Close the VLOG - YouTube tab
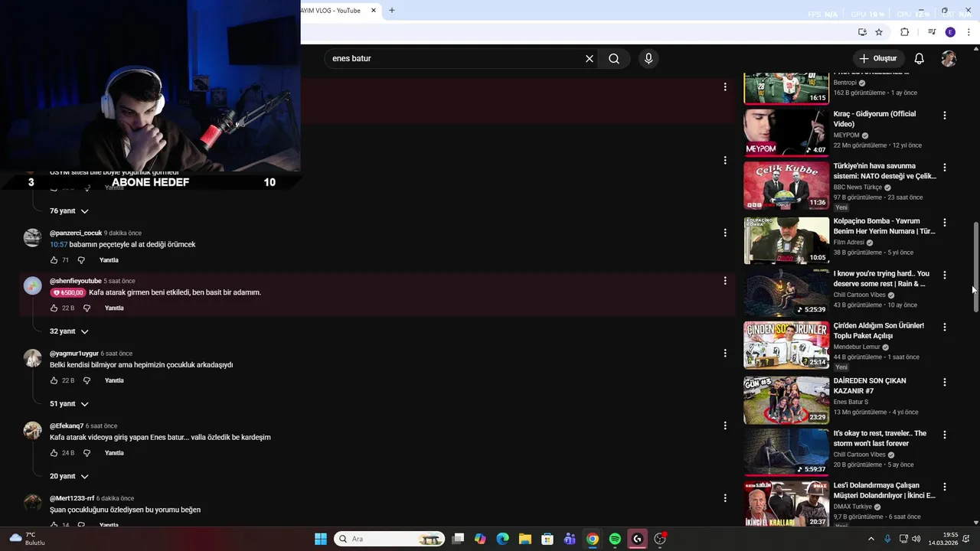The width and height of the screenshot is (980, 551). coord(374,11)
